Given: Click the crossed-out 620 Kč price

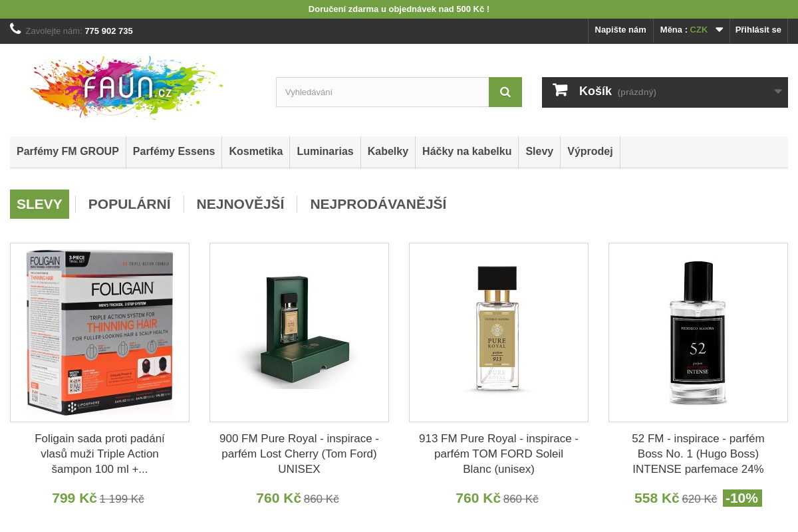Looking at the screenshot, I should point(700,499).
